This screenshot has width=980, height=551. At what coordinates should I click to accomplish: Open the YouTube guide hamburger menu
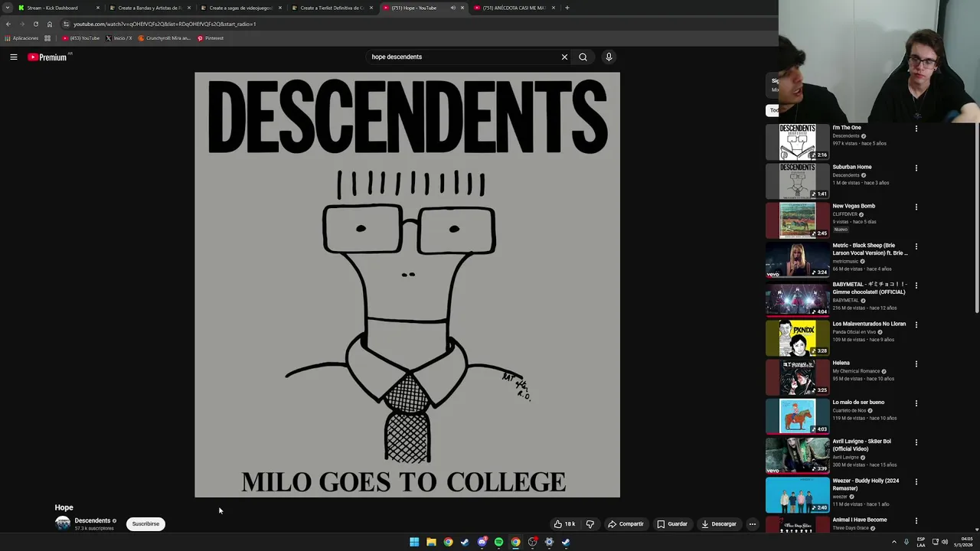coord(14,57)
